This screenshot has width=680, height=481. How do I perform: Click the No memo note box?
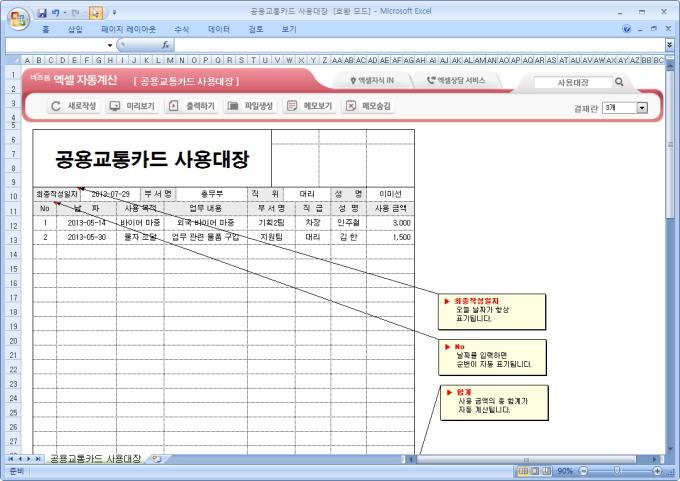pyautogui.click(x=492, y=357)
